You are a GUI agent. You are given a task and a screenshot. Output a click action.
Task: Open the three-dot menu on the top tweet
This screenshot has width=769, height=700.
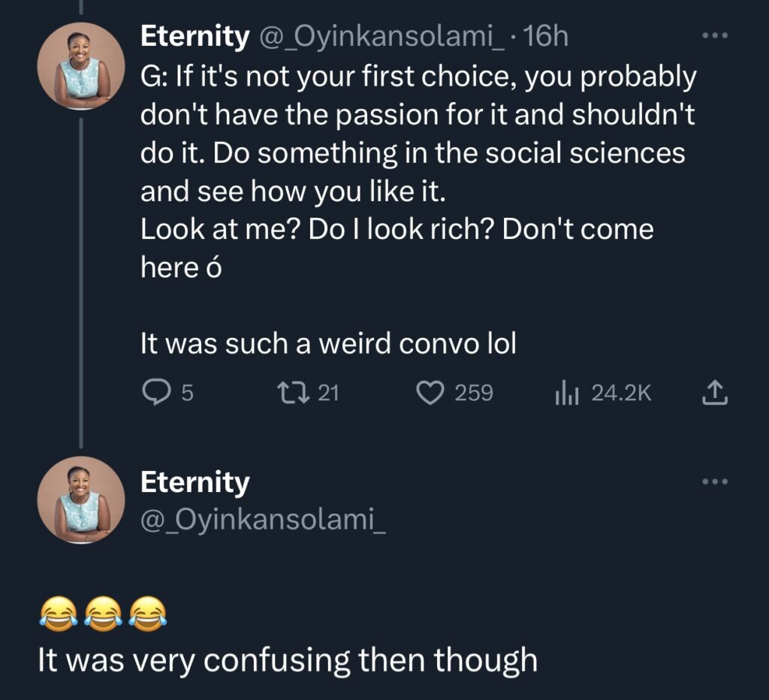[715, 34]
